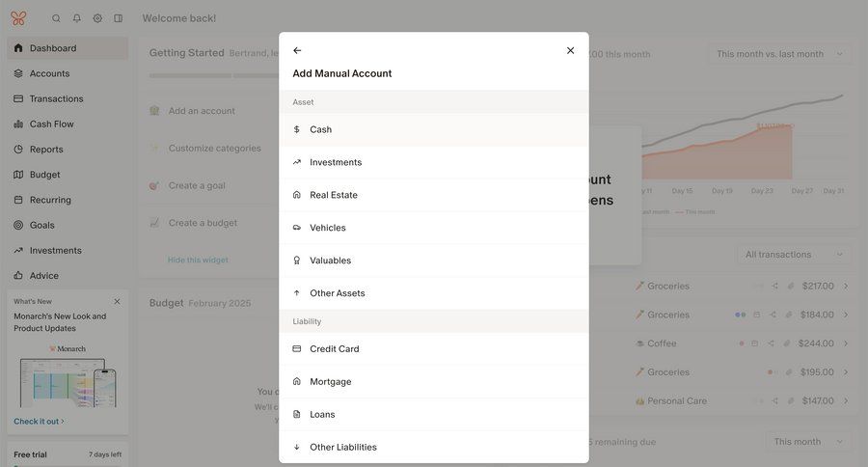
Task: Open the This month dropdown
Action: 808,442
